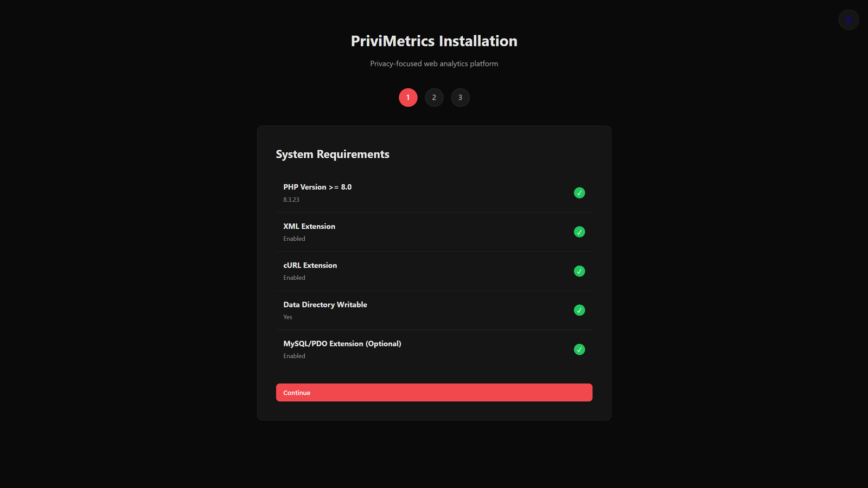This screenshot has width=868, height=488.
Task: Open step 2 of the installation
Action: point(434,98)
